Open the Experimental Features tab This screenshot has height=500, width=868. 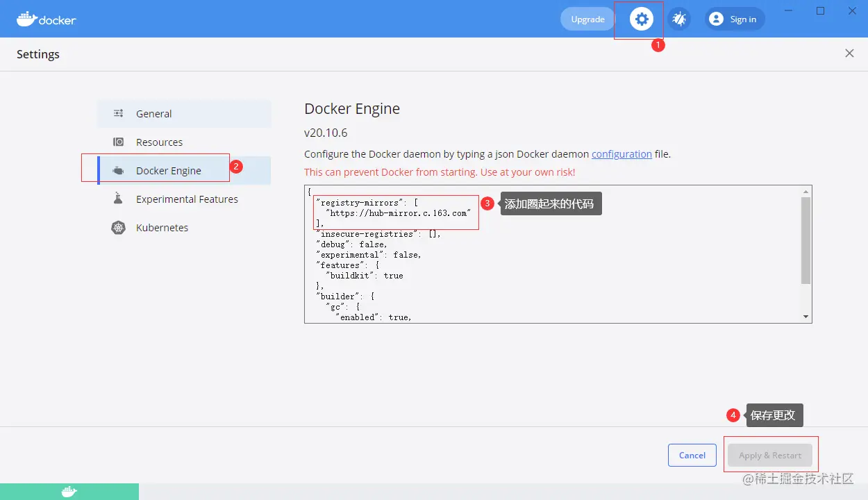(x=184, y=199)
